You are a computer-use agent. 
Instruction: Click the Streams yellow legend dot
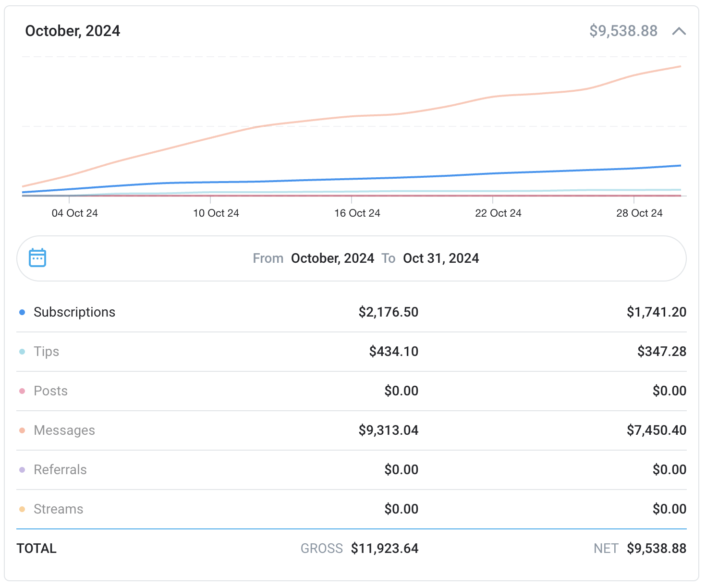pyautogui.click(x=22, y=509)
